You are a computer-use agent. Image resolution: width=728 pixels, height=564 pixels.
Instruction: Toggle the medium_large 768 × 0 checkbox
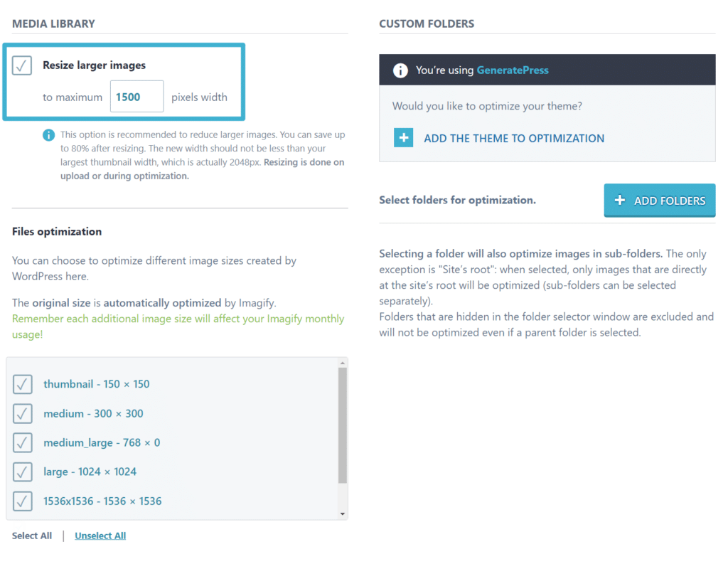(23, 442)
